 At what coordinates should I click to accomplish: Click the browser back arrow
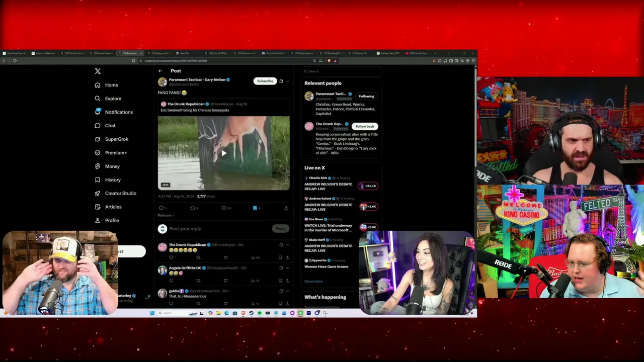point(4,61)
